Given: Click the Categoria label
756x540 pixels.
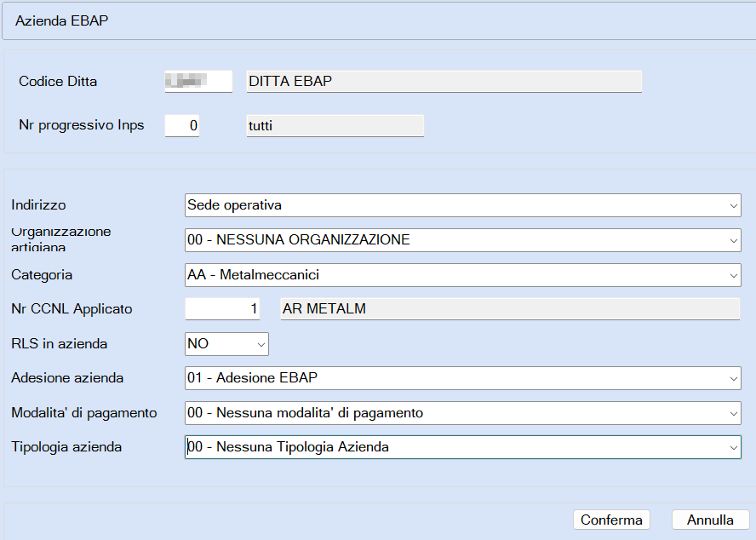Looking at the screenshot, I should coord(42,274).
